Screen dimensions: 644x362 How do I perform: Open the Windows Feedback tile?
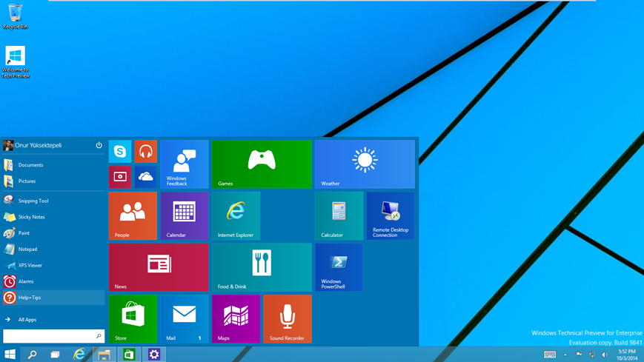185,164
